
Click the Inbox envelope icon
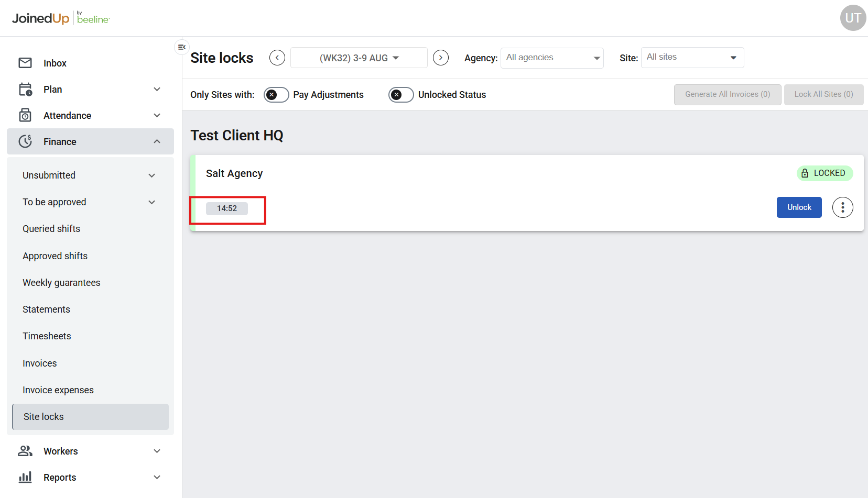pos(25,63)
